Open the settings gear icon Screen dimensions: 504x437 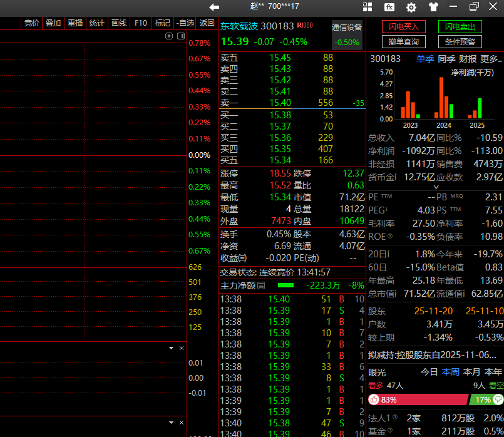[411, 7]
